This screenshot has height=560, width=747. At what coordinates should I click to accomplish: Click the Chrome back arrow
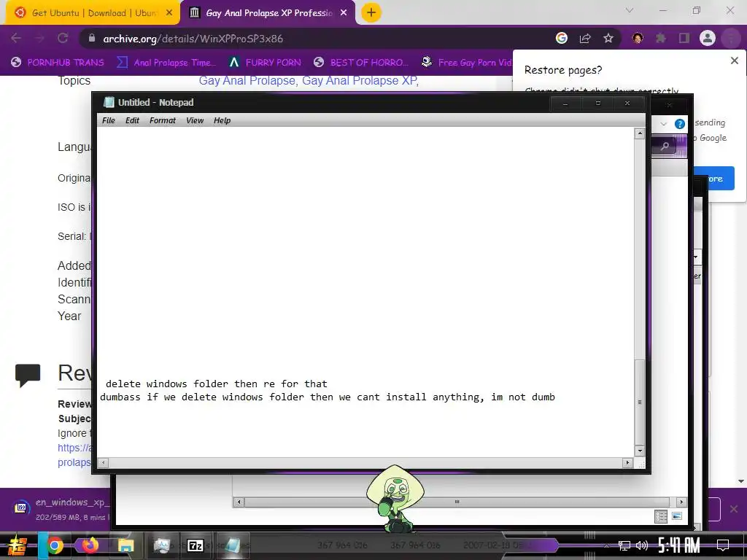click(16, 38)
